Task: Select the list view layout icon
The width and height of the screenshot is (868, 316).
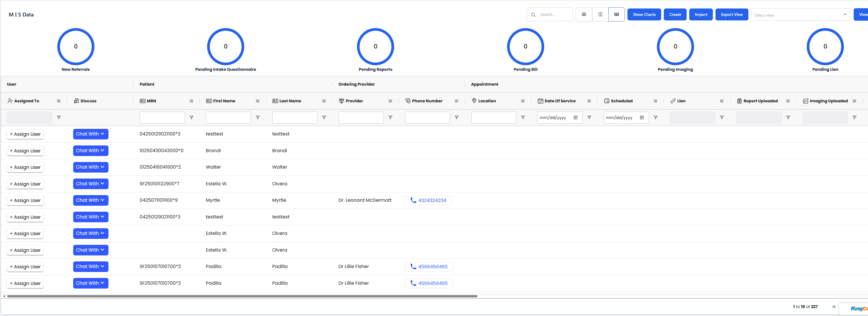Action: coord(584,15)
